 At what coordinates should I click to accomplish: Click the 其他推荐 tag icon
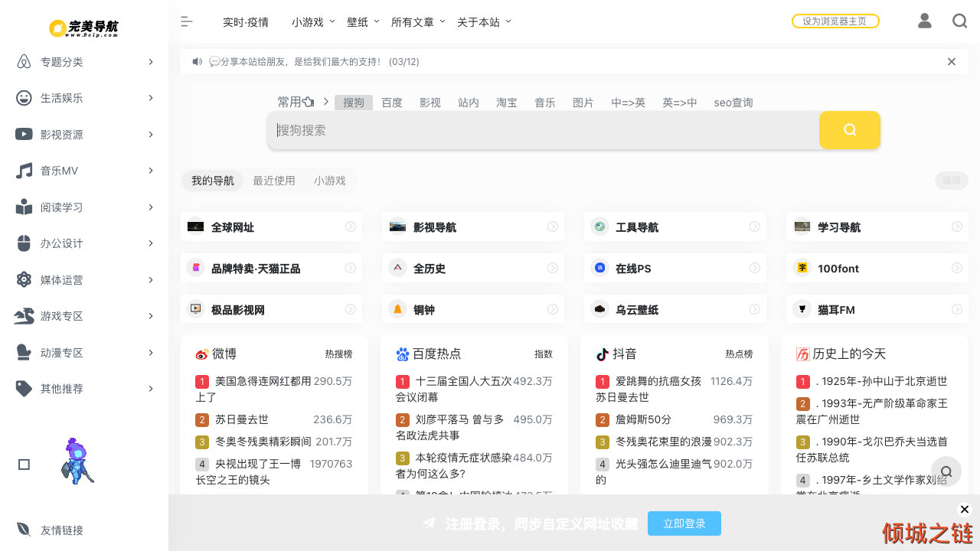tap(24, 389)
